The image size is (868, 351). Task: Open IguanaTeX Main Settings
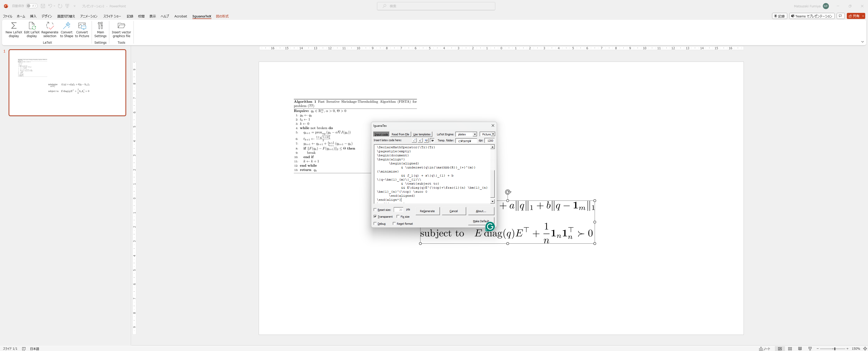pyautogui.click(x=100, y=29)
